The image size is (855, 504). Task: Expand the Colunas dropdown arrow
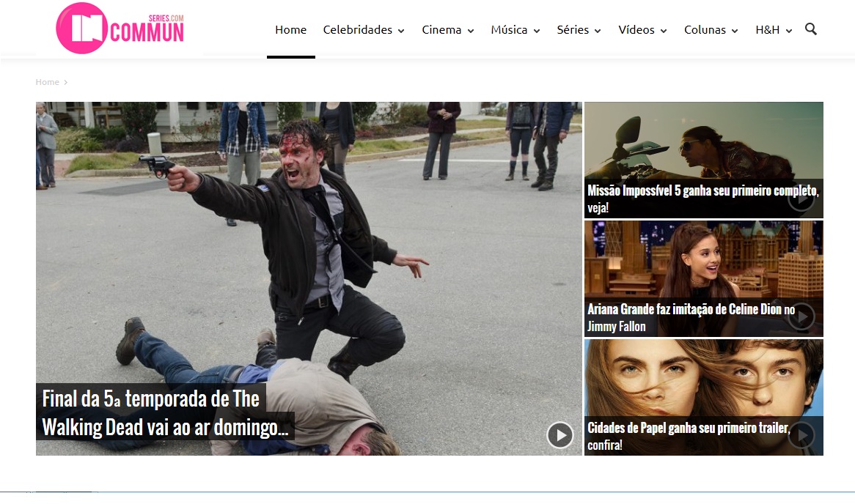735,31
